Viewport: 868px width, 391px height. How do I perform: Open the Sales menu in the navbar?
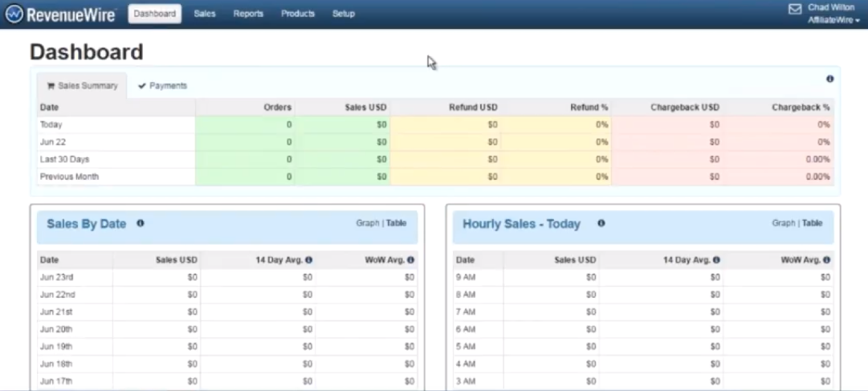[x=205, y=14]
